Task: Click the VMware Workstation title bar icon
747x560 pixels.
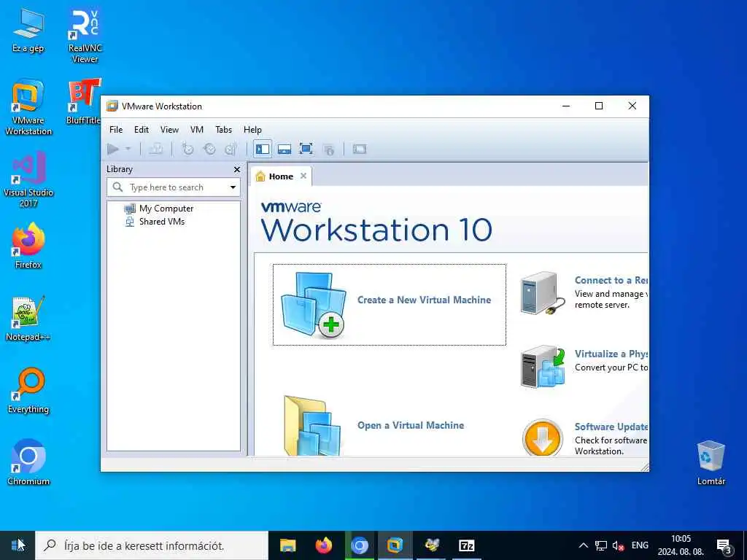Action: click(x=112, y=106)
